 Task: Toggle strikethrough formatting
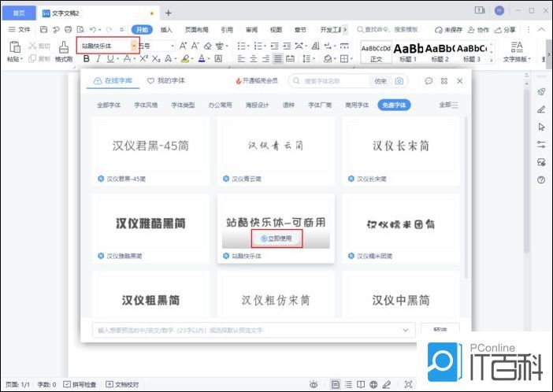tap(127, 59)
